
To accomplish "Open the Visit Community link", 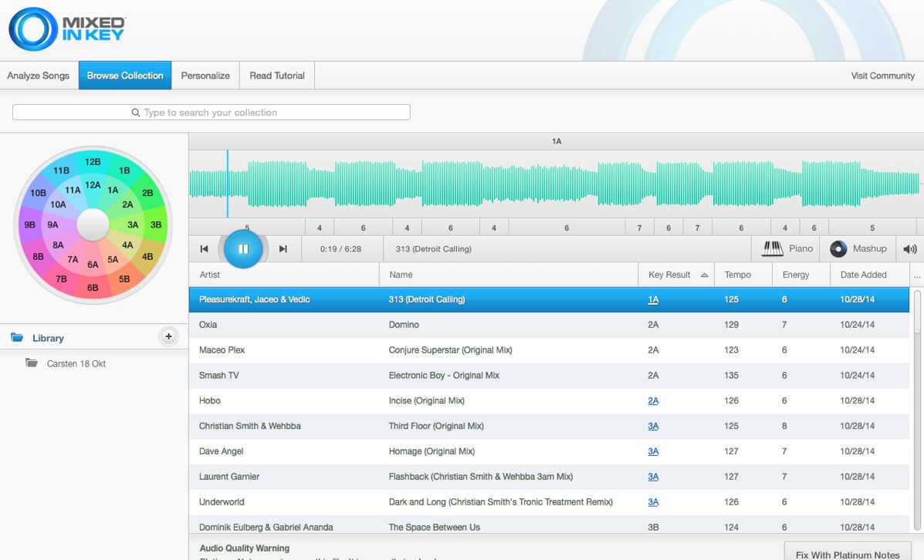I will point(882,76).
